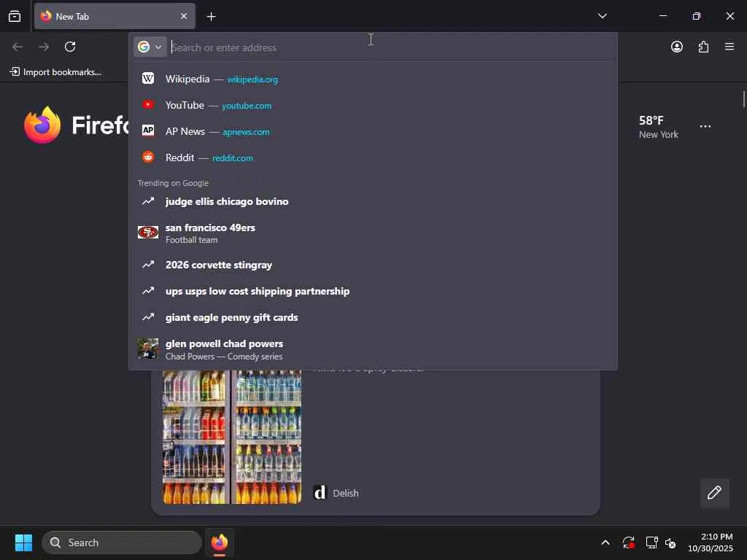
Task: Click the 49ers team logo thumbnail
Action: point(148,233)
